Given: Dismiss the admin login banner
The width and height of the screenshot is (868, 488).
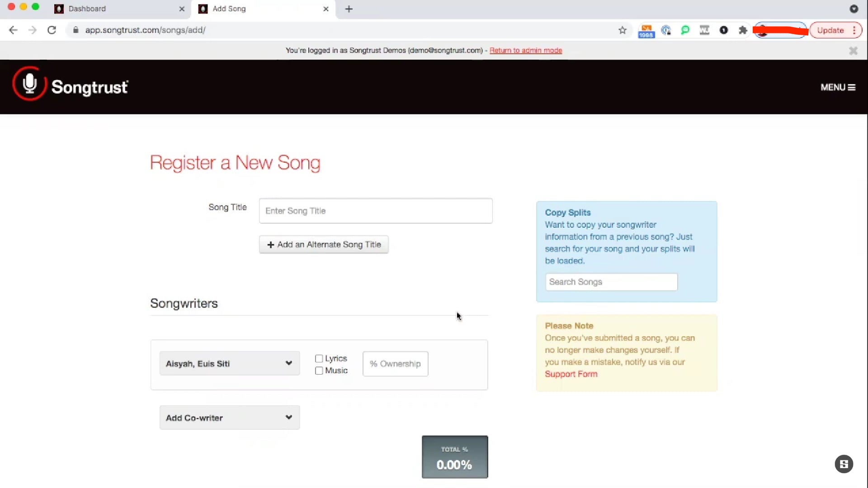Looking at the screenshot, I should (x=853, y=51).
